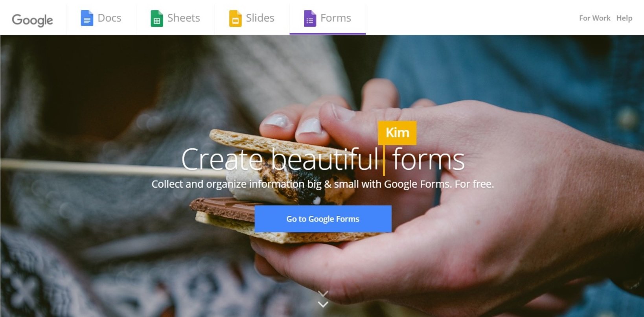Click the Collect and organize information subtitle
Viewport: 644px width, 317px height.
point(323,184)
